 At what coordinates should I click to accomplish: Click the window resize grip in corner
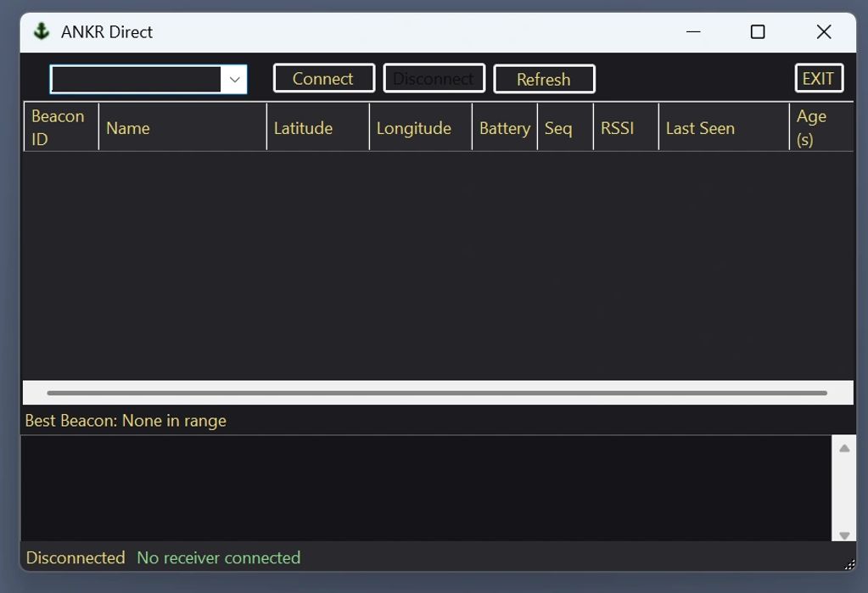pyautogui.click(x=849, y=564)
